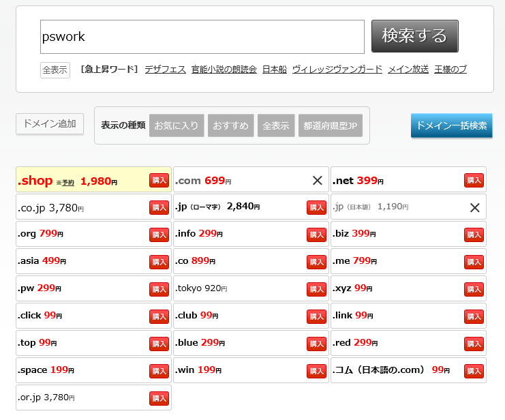The image size is (505, 420).
Task: Switch to 全表示 in display type filters
Action: tap(276, 125)
